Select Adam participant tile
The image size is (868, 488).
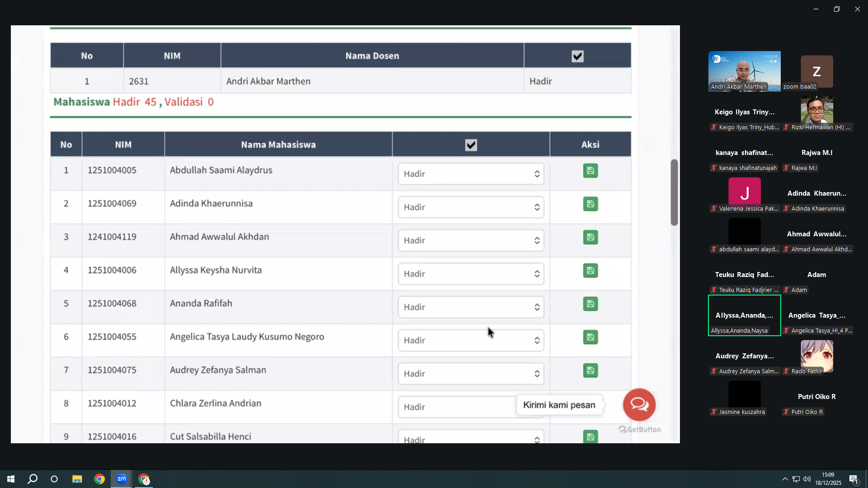click(x=817, y=275)
